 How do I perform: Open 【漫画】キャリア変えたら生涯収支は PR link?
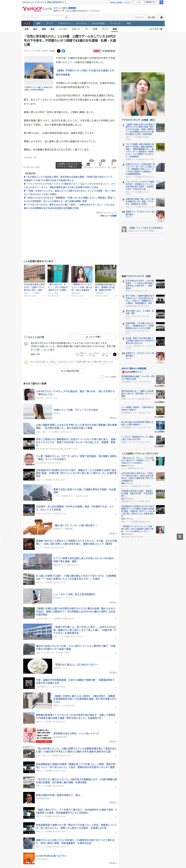coord(145,228)
